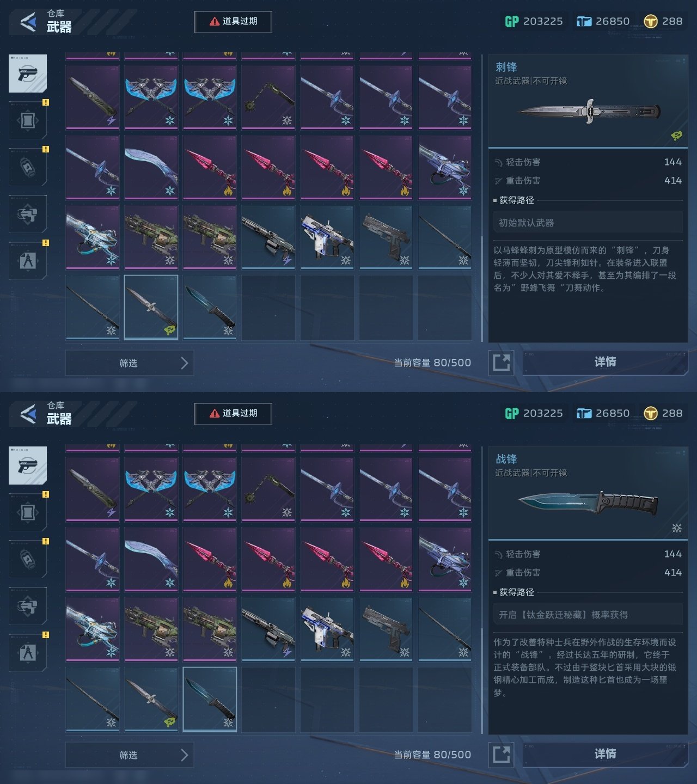697x784 pixels.
Task: Select the highlighted 刺锋 dagger thumbnail in the upper grid
Action: click(x=151, y=307)
